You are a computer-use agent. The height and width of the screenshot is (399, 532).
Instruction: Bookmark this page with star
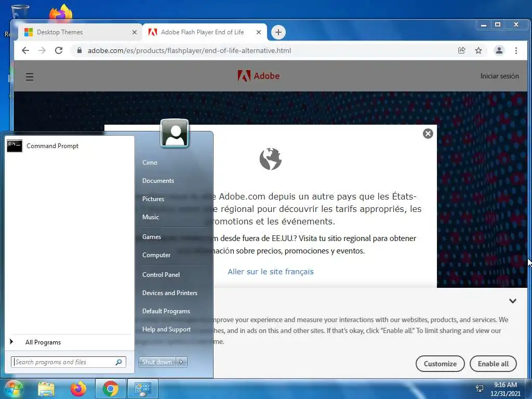click(478, 50)
